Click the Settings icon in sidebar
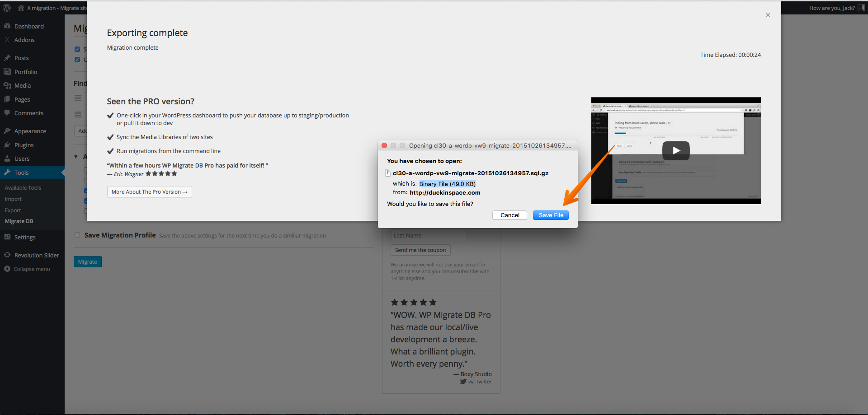This screenshot has height=415, width=868. pos(7,237)
